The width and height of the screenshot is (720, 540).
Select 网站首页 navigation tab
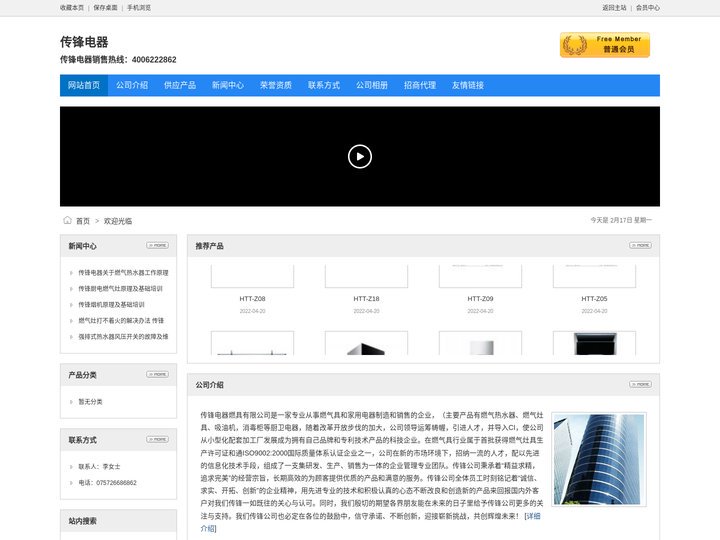(84, 85)
